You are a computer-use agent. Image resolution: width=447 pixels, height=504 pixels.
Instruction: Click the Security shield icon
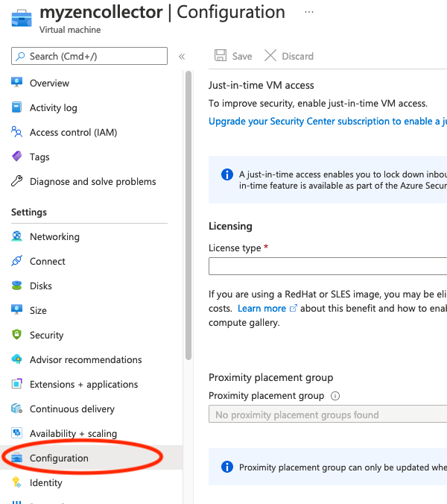coord(16,335)
